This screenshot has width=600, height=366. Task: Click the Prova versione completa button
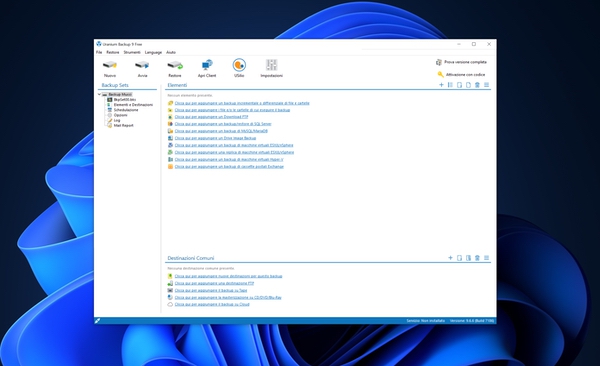coord(461,62)
